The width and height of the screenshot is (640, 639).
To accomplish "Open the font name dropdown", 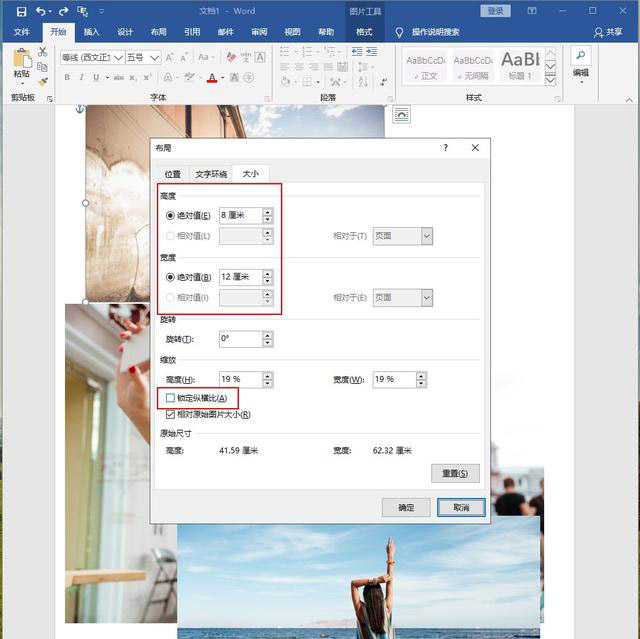I will [x=118, y=58].
